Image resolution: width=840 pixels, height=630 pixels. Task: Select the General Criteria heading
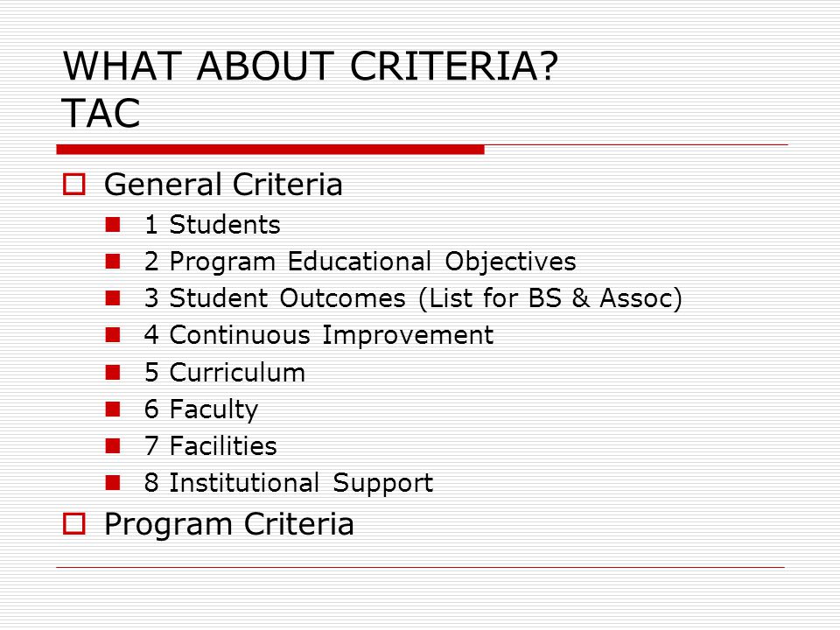[x=223, y=185]
